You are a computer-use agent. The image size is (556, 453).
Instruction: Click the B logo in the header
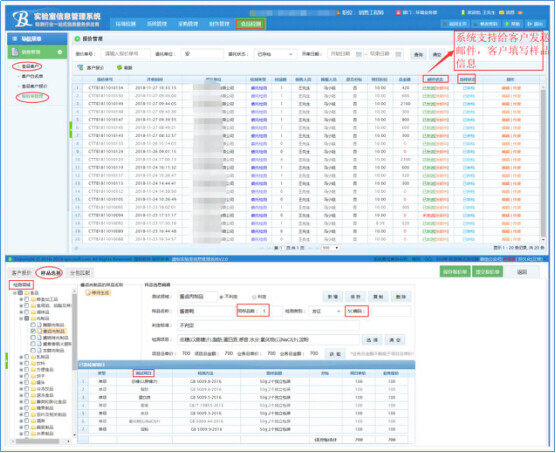pos(22,19)
